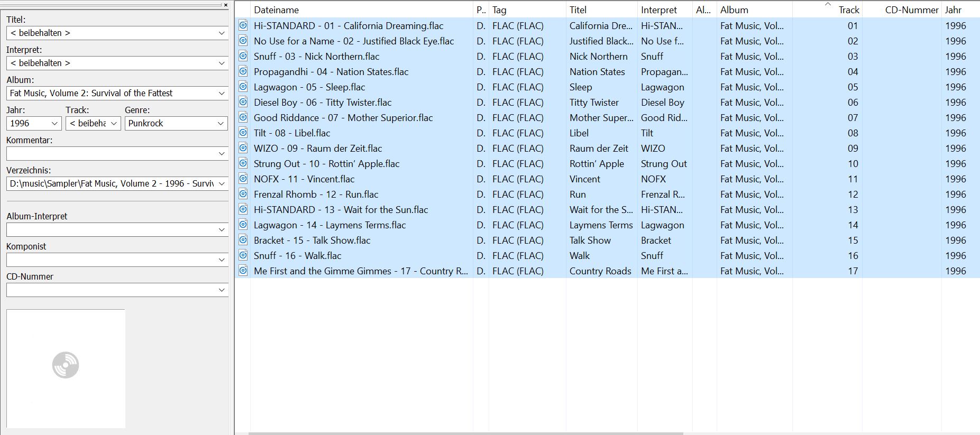Viewport: 980px width, 435px height.
Task: Open the Verzeichnis path dropdown
Action: tap(222, 183)
